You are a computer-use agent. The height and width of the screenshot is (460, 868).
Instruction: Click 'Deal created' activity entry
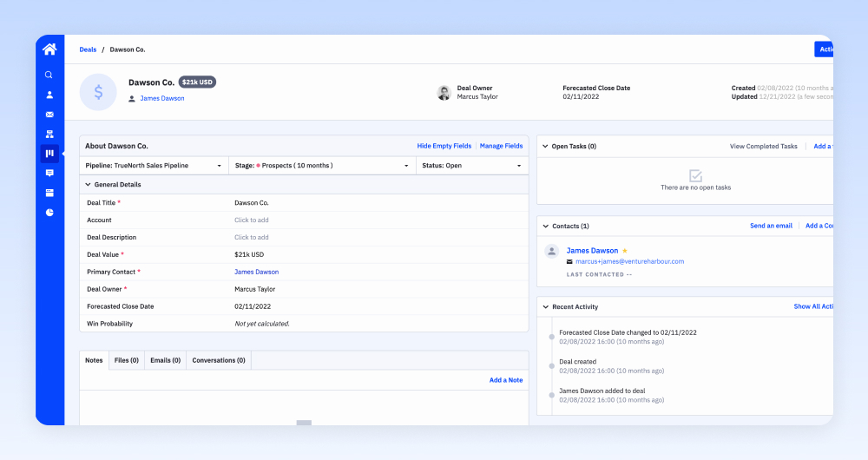coord(577,362)
